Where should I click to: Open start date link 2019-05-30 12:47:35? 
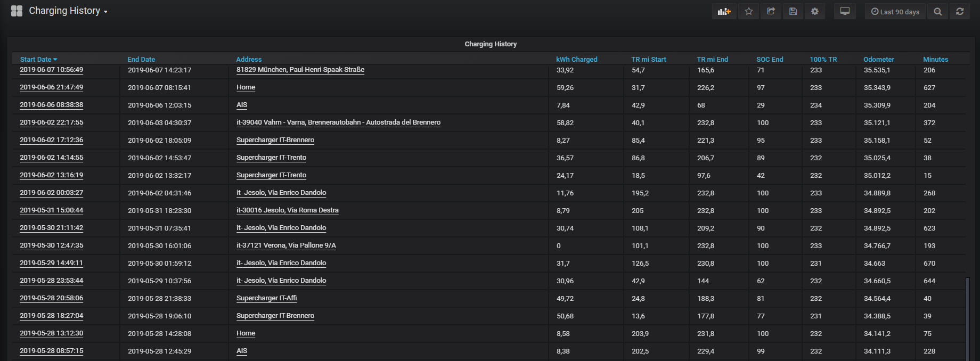pyautogui.click(x=52, y=245)
